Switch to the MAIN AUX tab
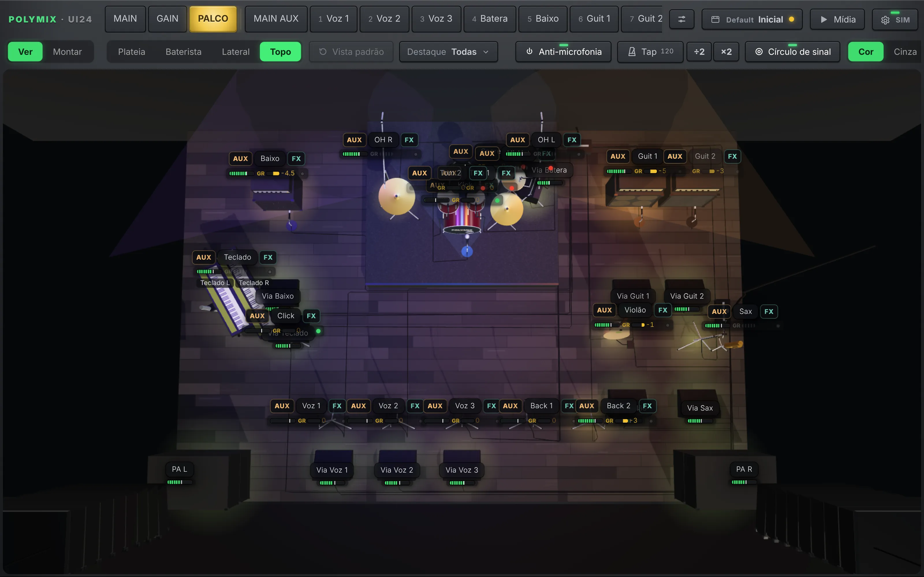The width and height of the screenshot is (924, 577). point(276,19)
